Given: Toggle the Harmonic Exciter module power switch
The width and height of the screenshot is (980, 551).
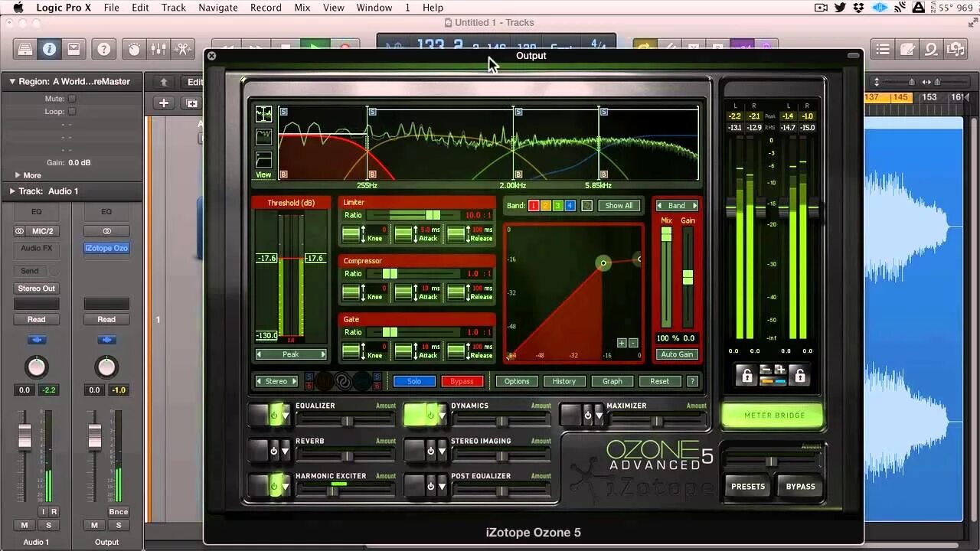Looking at the screenshot, I should point(273,486).
